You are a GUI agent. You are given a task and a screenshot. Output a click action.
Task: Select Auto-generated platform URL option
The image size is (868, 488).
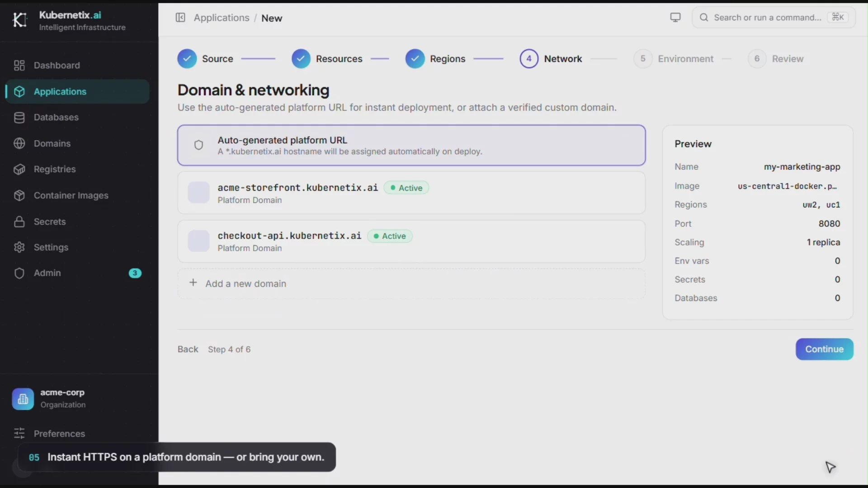[x=411, y=145]
